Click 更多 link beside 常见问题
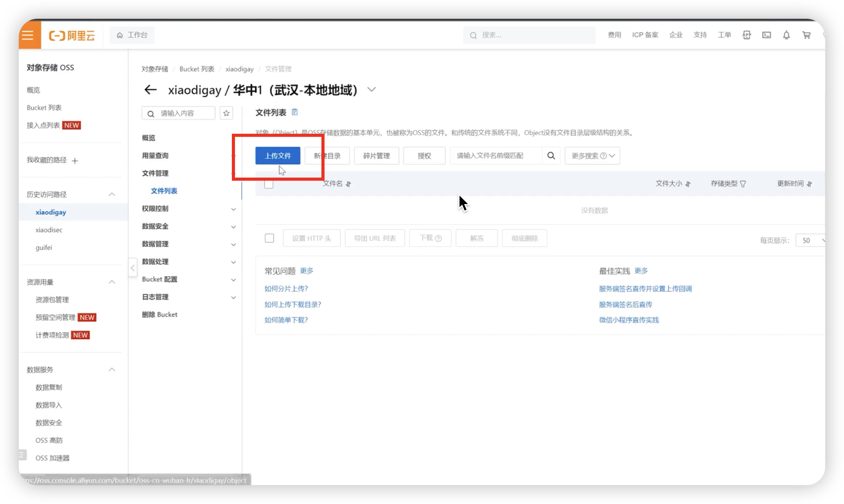 pyautogui.click(x=306, y=271)
